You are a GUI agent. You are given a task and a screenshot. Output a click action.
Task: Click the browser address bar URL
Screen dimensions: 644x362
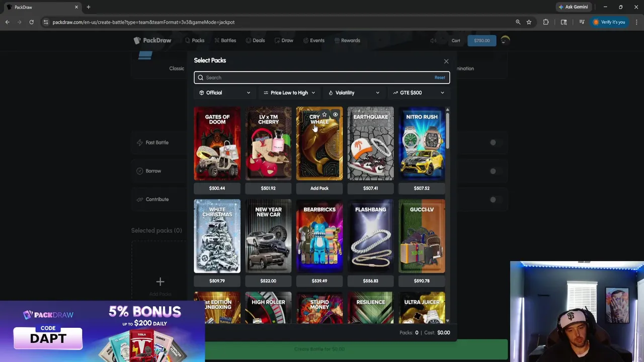point(143,22)
